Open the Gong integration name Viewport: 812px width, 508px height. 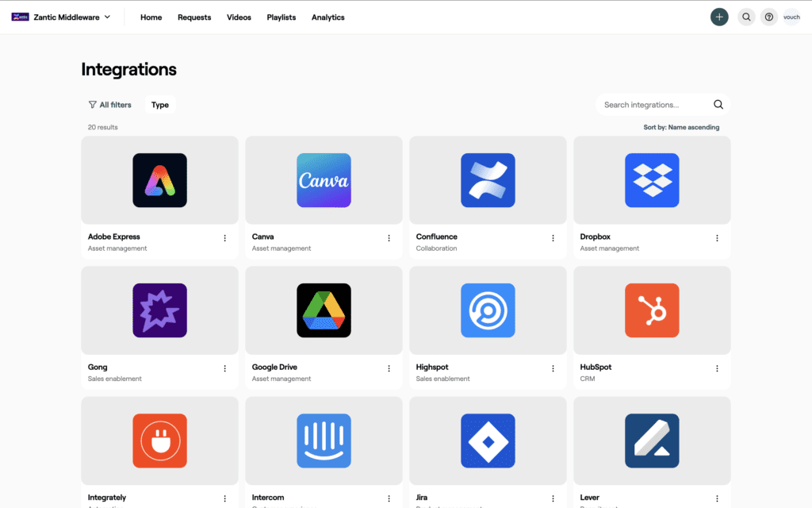(x=98, y=367)
